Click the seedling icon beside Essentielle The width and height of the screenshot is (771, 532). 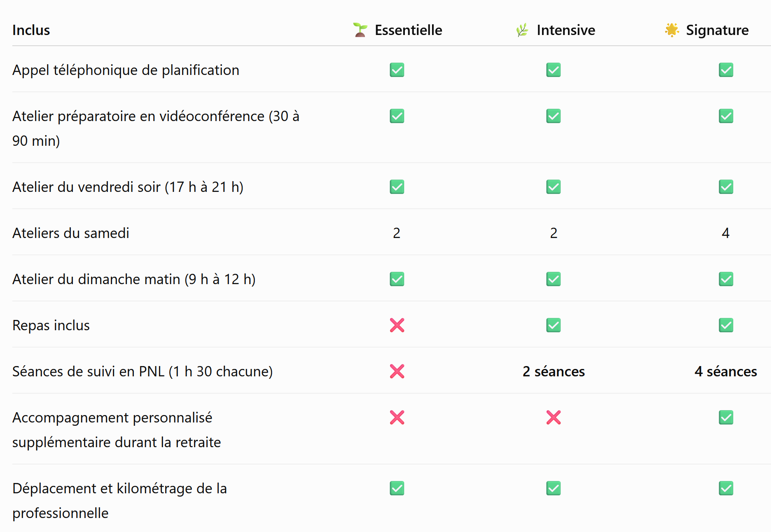[x=360, y=30]
